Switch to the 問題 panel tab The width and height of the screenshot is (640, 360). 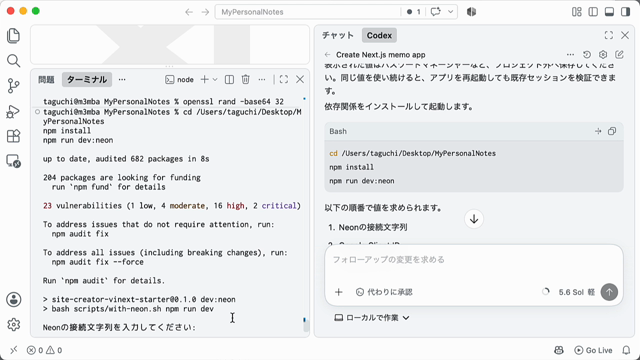coord(46,80)
